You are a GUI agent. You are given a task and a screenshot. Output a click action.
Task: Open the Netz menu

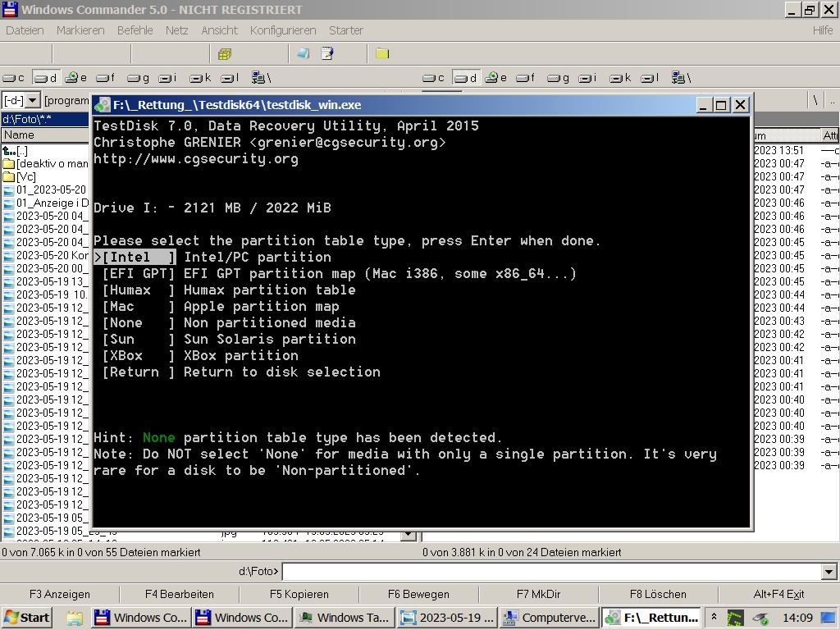pyautogui.click(x=177, y=30)
